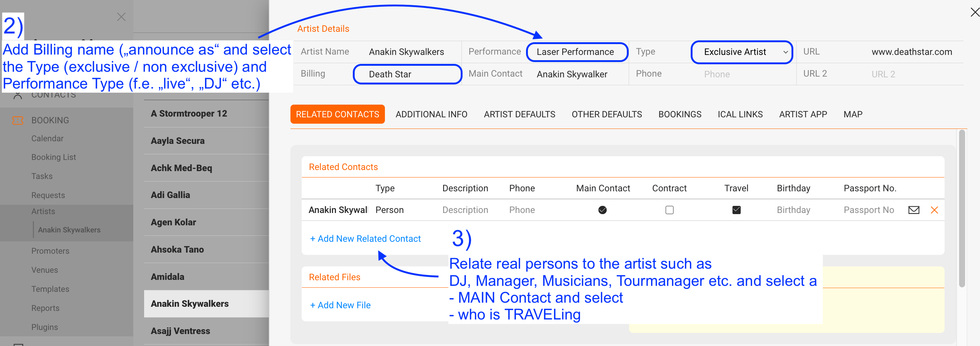
Task: Open Booking List in sidebar
Action: tap(54, 157)
